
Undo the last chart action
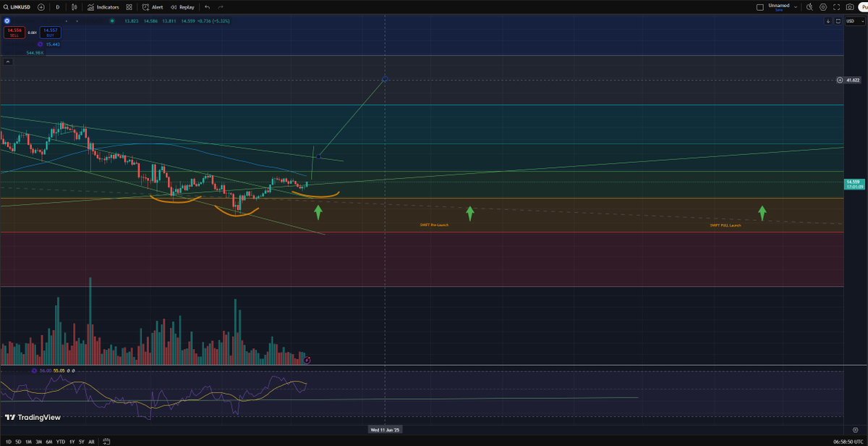pyautogui.click(x=207, y=7)
